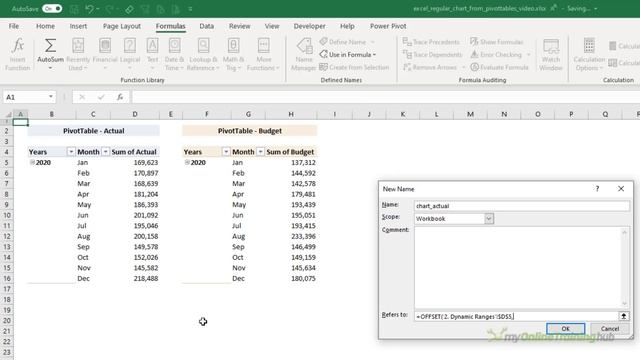Select row 10 header

coord(7,215)
